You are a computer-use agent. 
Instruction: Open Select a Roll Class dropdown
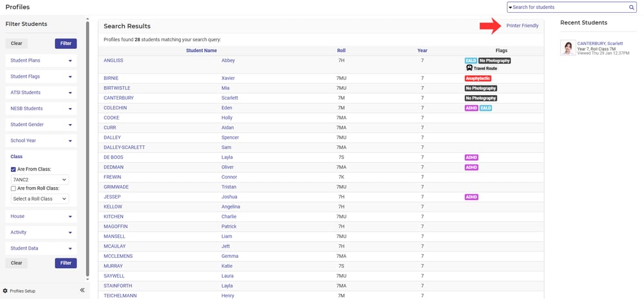(40, 199)
